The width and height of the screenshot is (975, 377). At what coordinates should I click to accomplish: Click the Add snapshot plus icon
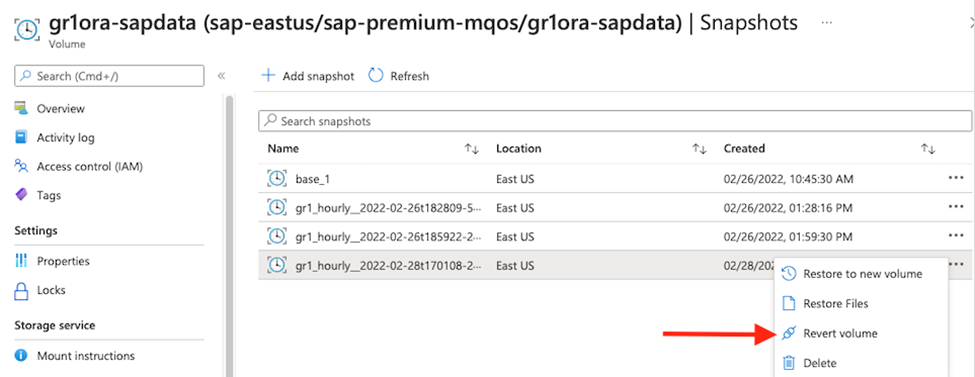268,76
